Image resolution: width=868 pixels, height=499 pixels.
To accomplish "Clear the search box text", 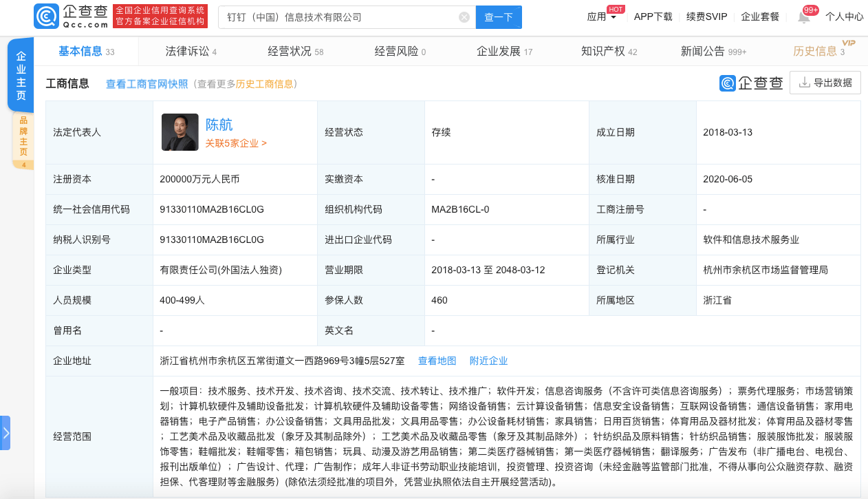I will (464, 17).
